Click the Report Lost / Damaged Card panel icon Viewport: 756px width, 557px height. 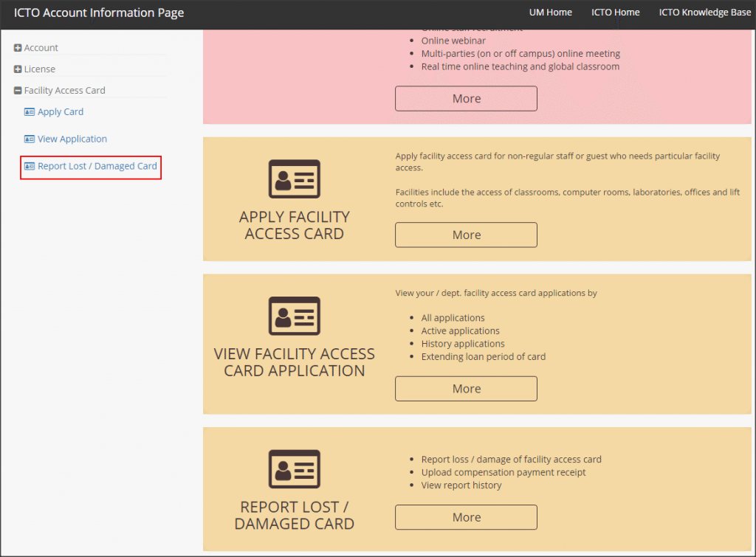[294, 469]
